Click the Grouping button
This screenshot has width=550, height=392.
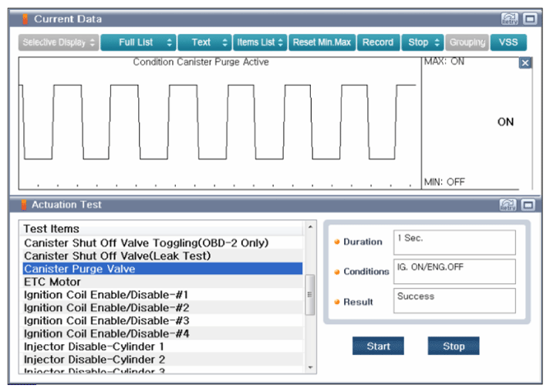[x=466, y=42]
